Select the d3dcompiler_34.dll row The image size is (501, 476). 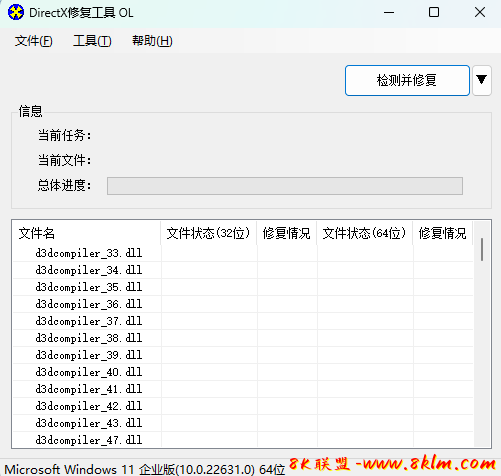coord(243,270)
